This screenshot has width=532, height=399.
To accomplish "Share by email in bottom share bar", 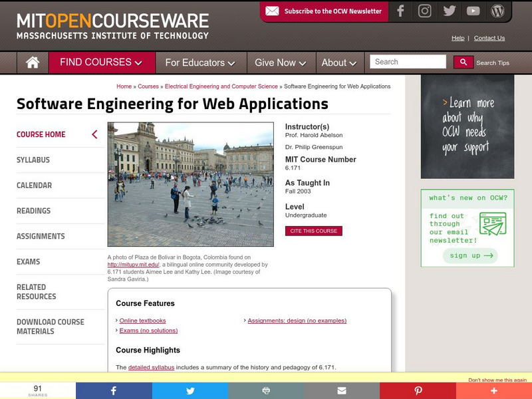I will (x=342, y=390).
